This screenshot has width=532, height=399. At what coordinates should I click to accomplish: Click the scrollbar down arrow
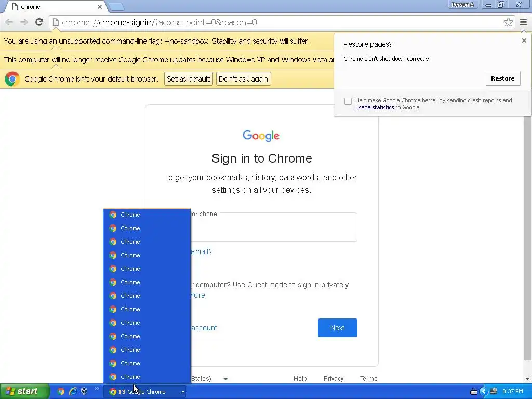(527, 379)
